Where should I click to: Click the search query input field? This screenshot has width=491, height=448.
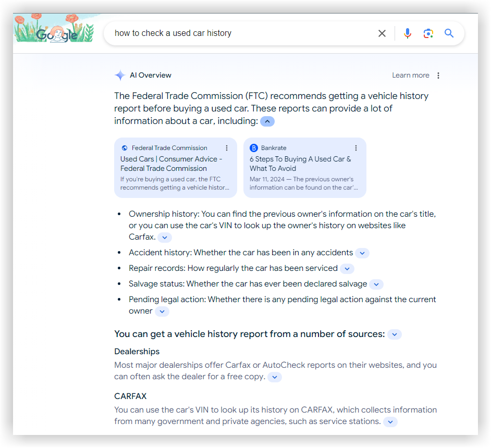(241, 33)
